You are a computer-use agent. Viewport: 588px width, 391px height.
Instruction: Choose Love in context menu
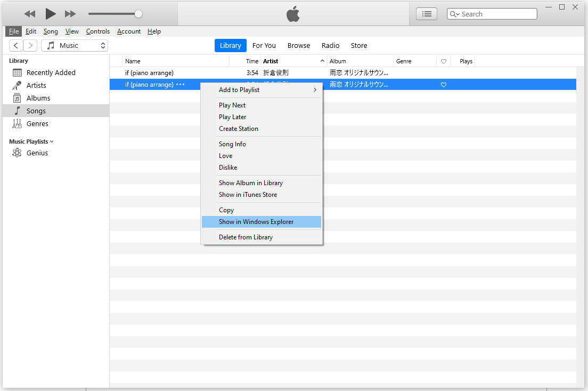(262, 156)
